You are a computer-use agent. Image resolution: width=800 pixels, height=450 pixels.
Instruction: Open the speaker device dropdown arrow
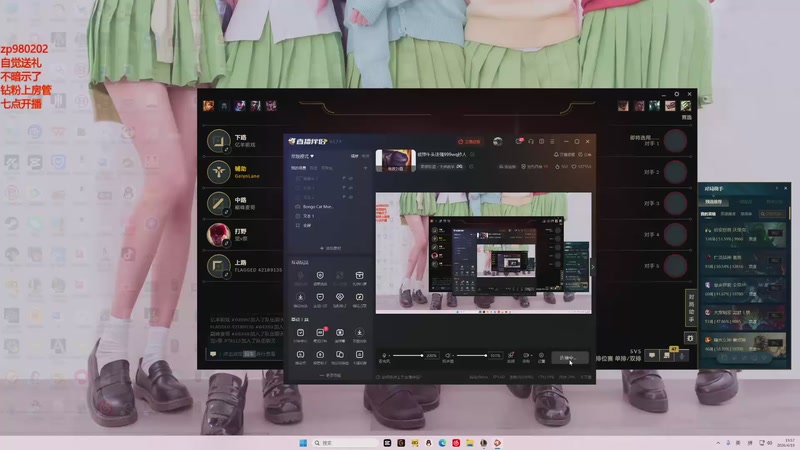pos(453,356)
